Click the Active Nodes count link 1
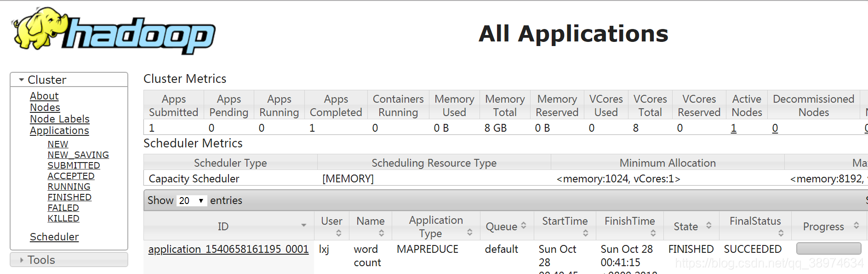 734,128
